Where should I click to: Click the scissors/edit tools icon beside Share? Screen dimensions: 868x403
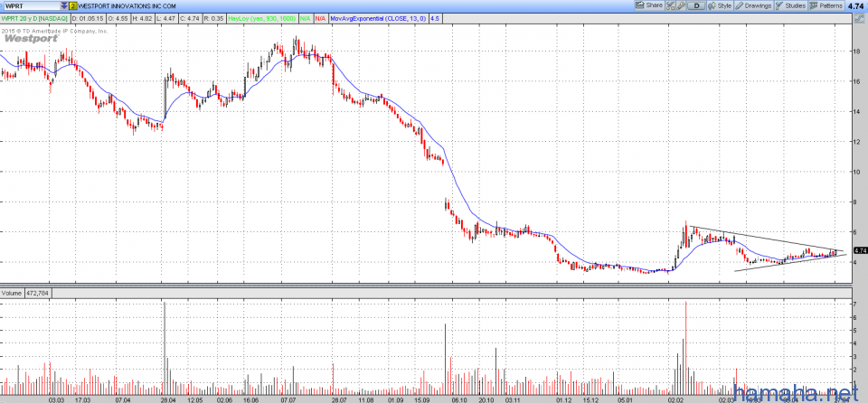[x=670, y=5]
